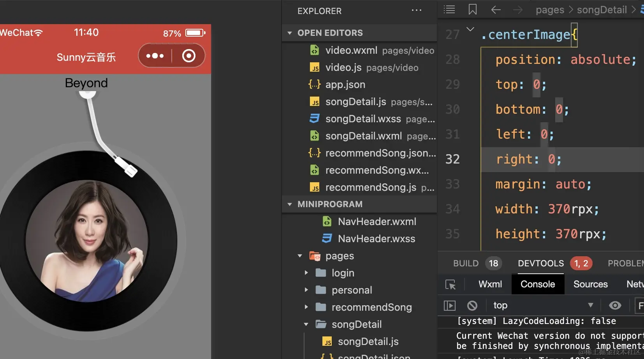Image resolution: width=644 pixels, height=359 pixels.
Task: Click 'songDetail' in the breadcrumb path
Action: pos(602,10)
